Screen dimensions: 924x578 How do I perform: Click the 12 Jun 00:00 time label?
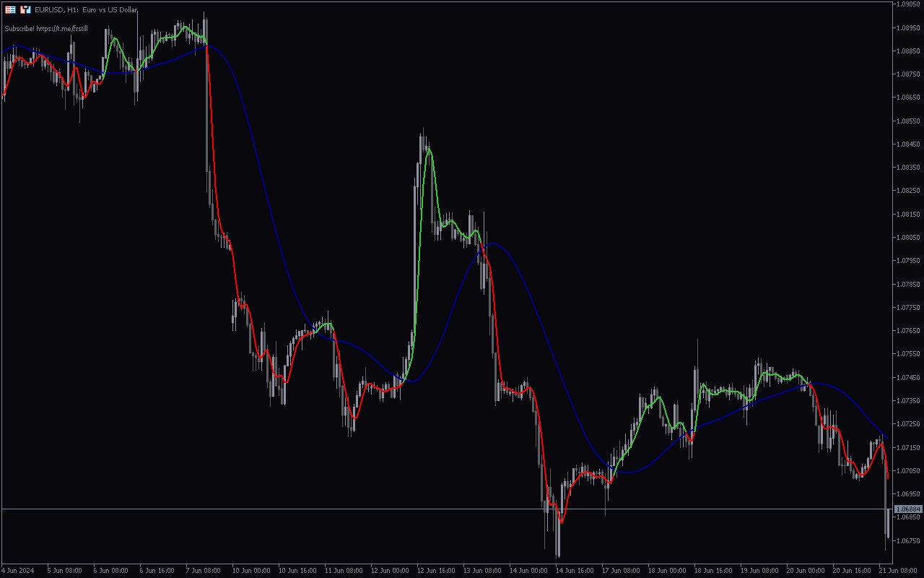[x=391, y=570]
